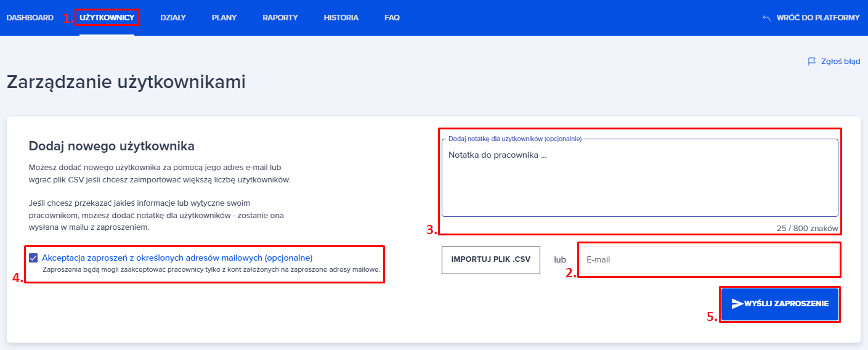The height and width of the screenshot is (350, 868).
Task: Click the 25 / 800 znaków character counter
Action: click(807, 228)
